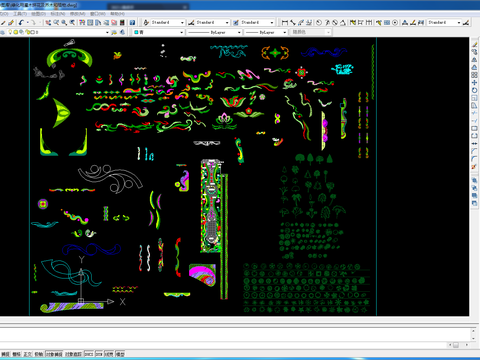Click the Zoom Realtime magnifier icon
Image resolution: width=480 pixels, height=360 pixels.
point(56,22)
